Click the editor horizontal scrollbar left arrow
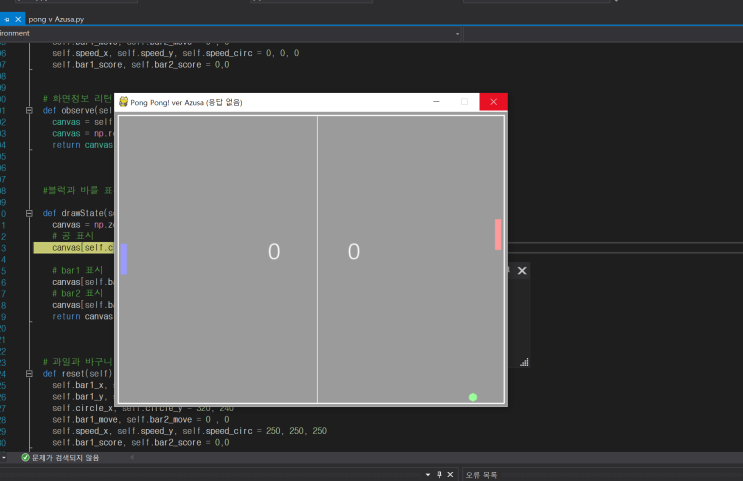 tap(132, 457)
